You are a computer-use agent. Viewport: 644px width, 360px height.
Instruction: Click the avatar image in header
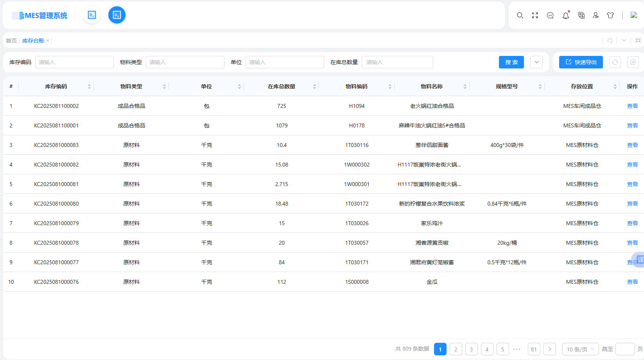[x=634, y=15]
